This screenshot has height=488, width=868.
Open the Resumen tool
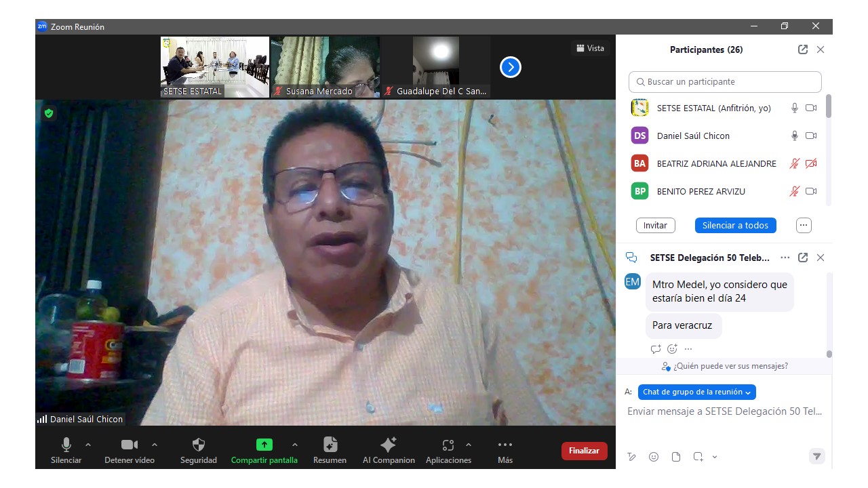(330, 445)
